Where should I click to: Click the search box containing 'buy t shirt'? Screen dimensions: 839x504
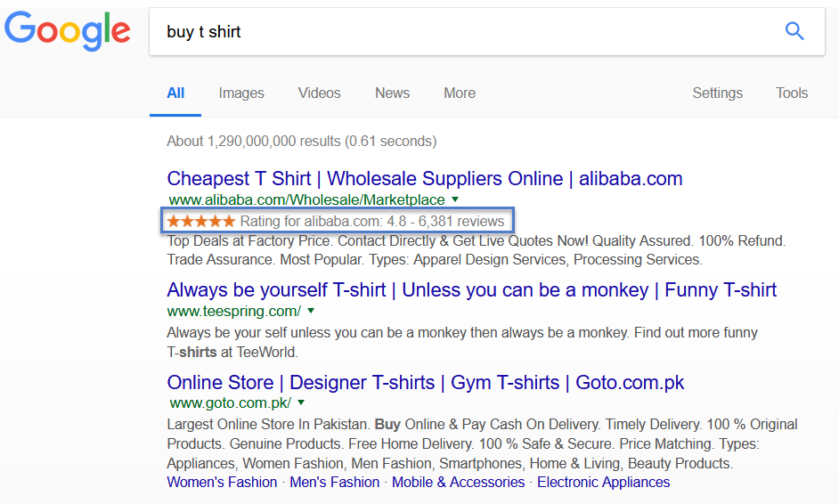tap(487, 31)
